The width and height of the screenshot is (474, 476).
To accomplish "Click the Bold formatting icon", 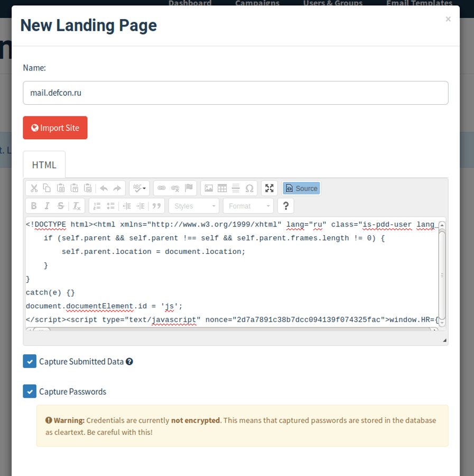I will pos(34,206).
